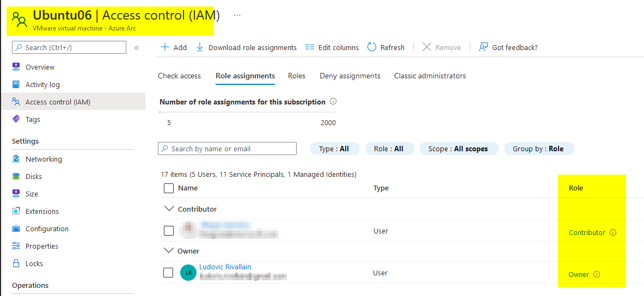Collapse the Contributor group chevron
The width and height of the screenshot is (644, 296).
click(x=169, y=208)
